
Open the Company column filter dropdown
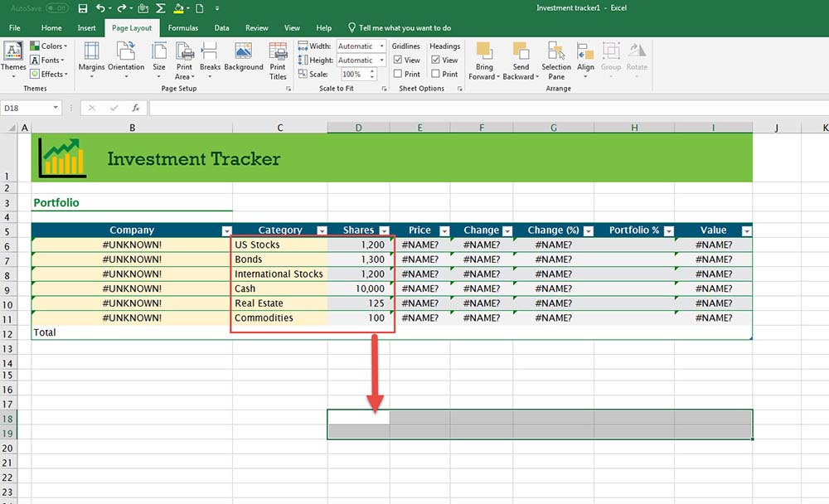click(x=226, y=231)
